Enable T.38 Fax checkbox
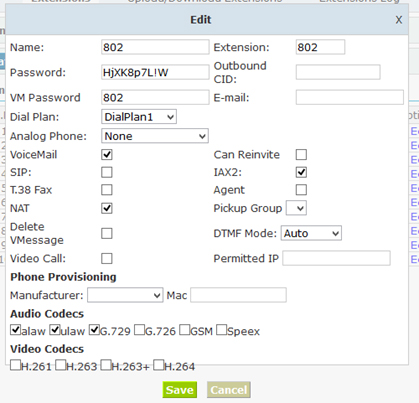Image resolution: width=419 pixels, height=403 pixels. [107, 190]
